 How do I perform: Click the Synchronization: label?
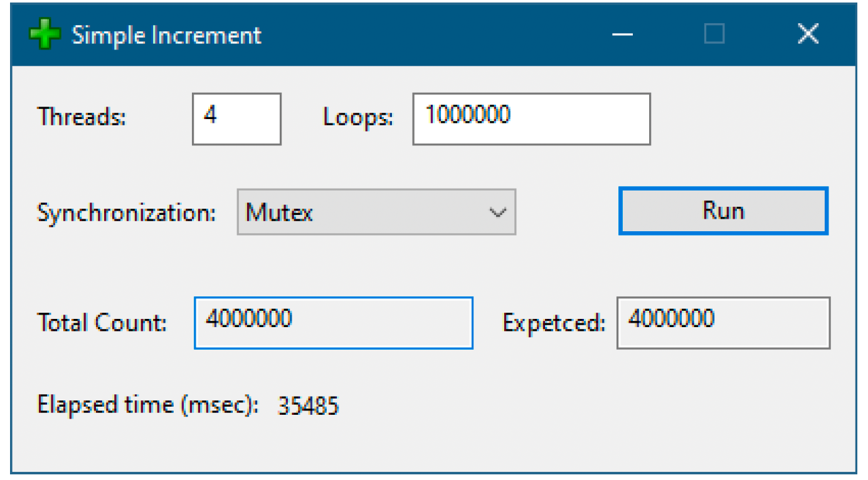click(x=127, y=213)
